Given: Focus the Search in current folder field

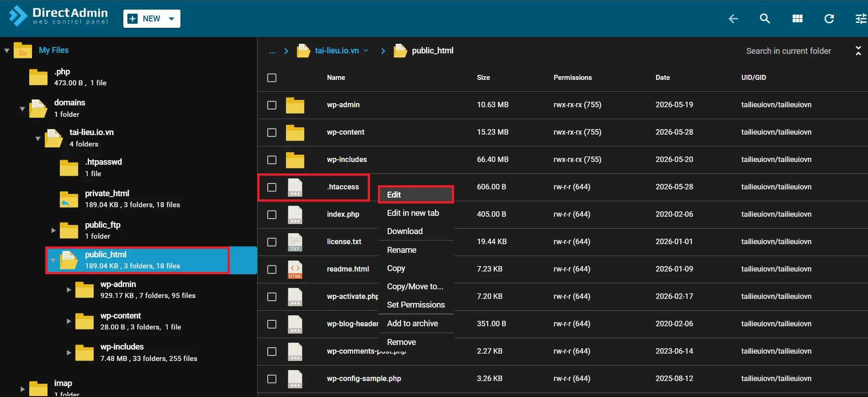Looking at the screenshot, I should coord(789,51).
